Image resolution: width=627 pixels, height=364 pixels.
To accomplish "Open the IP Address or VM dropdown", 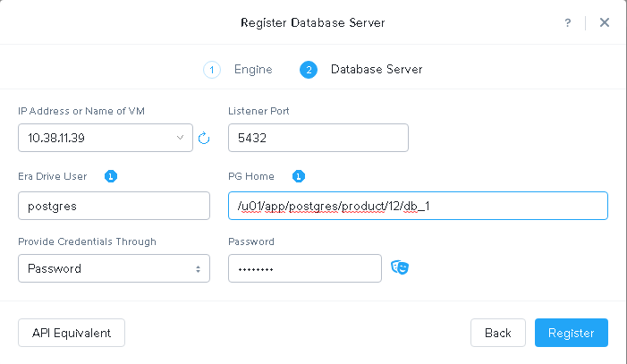I will click(x=106, y=138).
